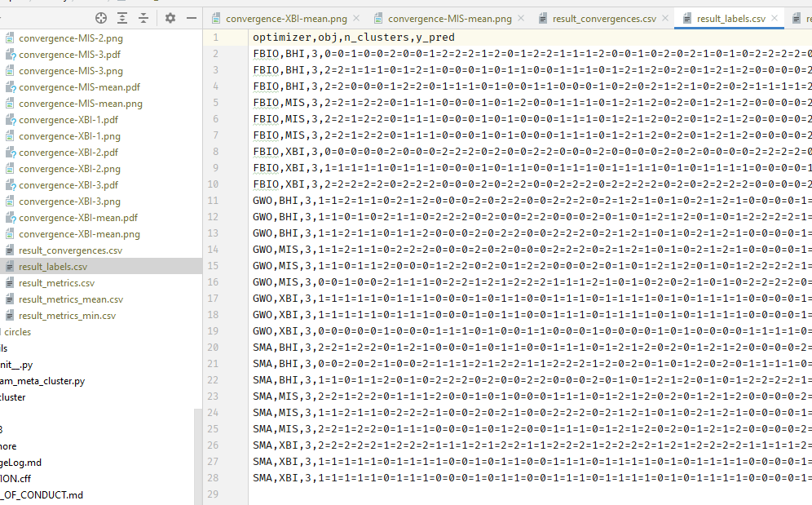Select result_convergences.csv in project tree
Screen dimensions: 812x505
[70, 250]
